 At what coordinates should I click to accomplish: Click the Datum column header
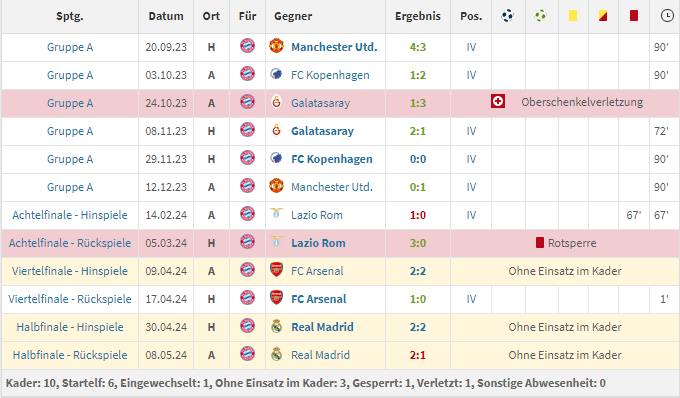166,16
